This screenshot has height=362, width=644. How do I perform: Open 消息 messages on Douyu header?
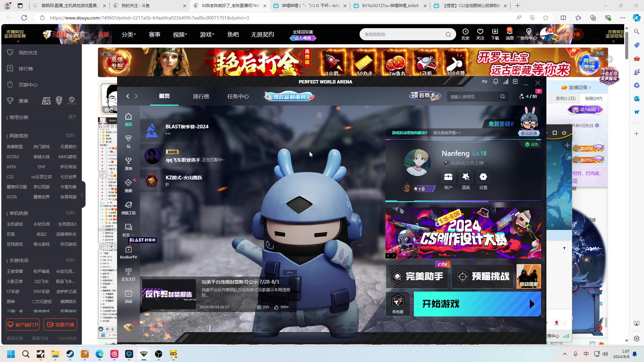(509, 34)
